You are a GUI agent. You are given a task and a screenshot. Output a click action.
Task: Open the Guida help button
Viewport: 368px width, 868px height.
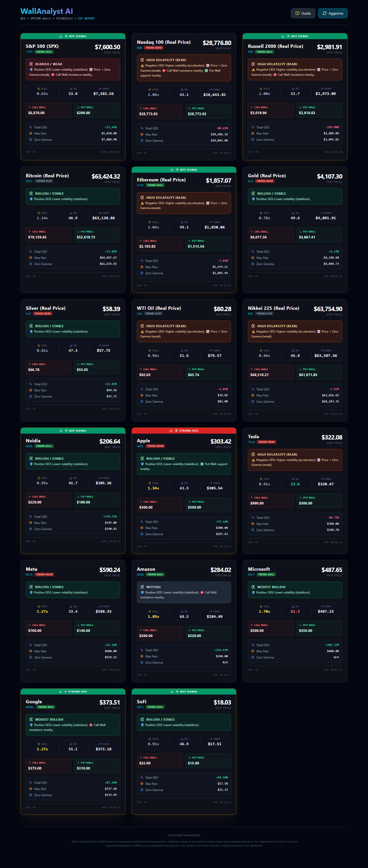[x=303, y=14]
